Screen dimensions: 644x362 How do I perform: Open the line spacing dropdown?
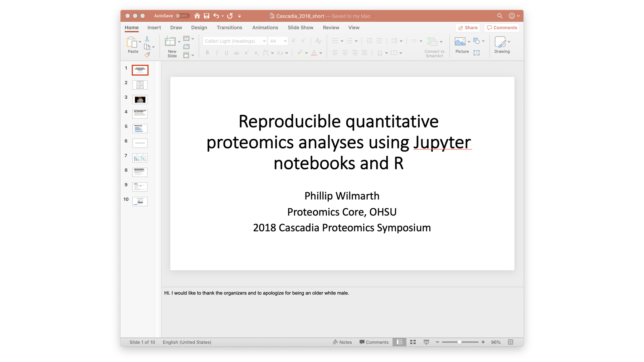[401, 41]
